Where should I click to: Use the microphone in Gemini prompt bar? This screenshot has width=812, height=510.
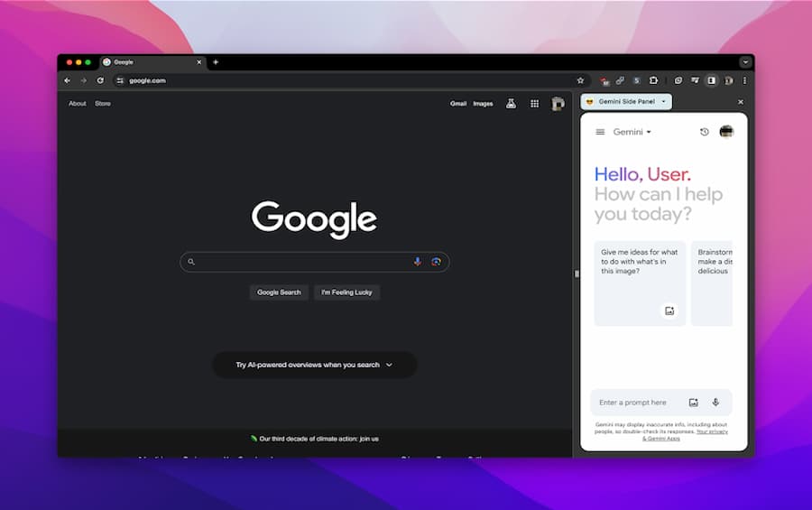click(x=715, y=403)
